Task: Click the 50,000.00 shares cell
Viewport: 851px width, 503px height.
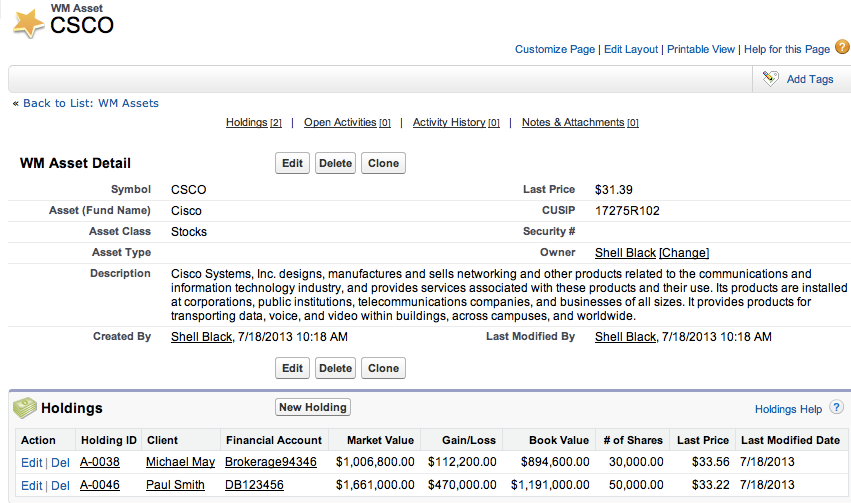Action: [636, 485]
